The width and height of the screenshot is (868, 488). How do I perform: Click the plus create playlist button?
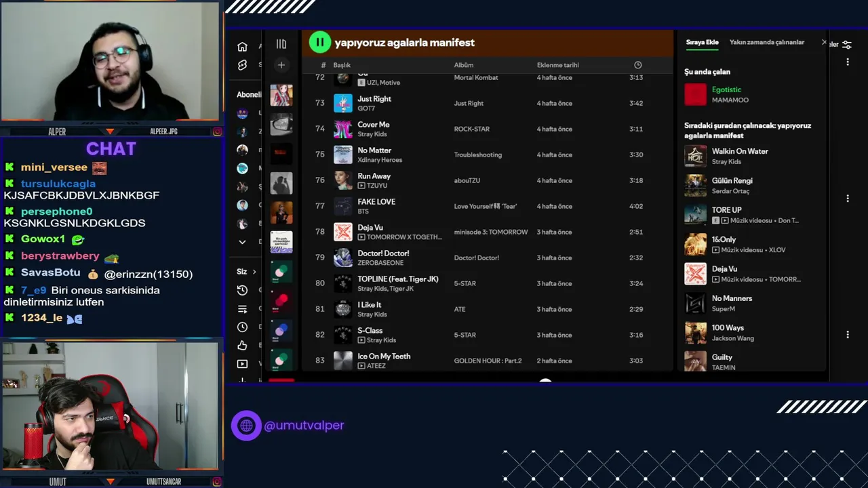pyautogui.click(x=281, y=65)
